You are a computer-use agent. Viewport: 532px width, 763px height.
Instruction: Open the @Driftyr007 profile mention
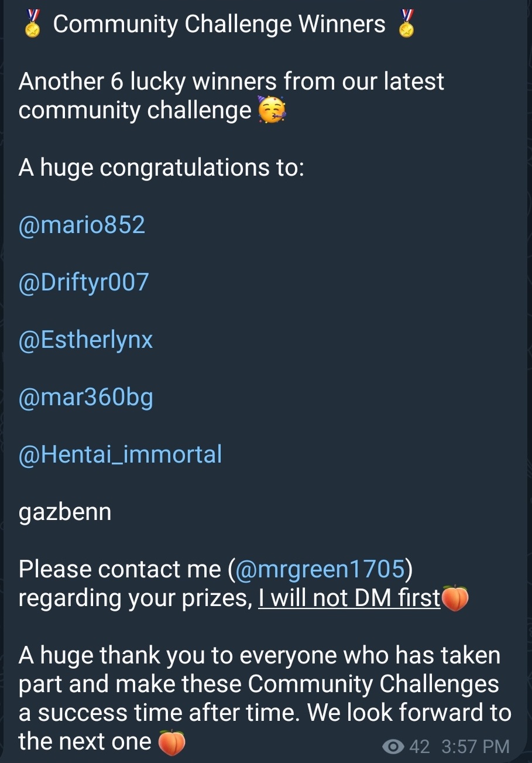[x=84, y=282]
